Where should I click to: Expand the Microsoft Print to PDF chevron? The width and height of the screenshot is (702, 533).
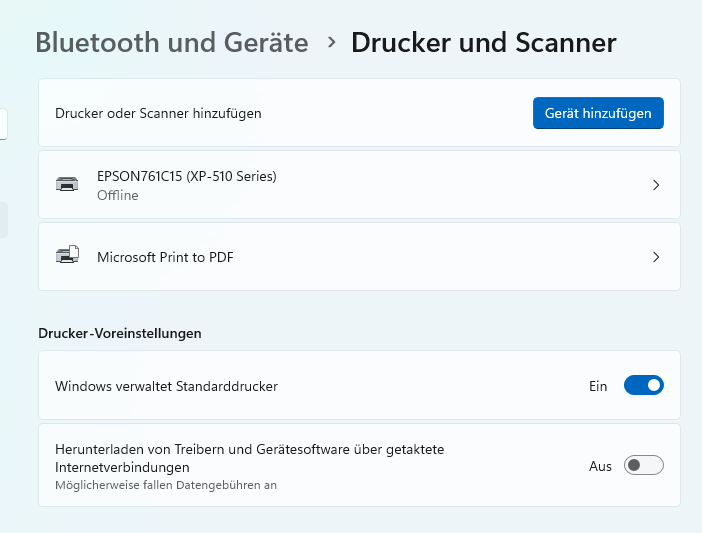[656, 257]
